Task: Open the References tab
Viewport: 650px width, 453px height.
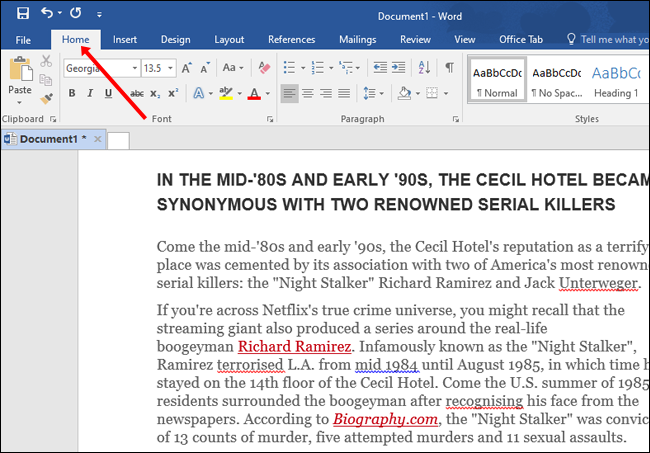Action: pyautogui.click(x=291, y=39)
